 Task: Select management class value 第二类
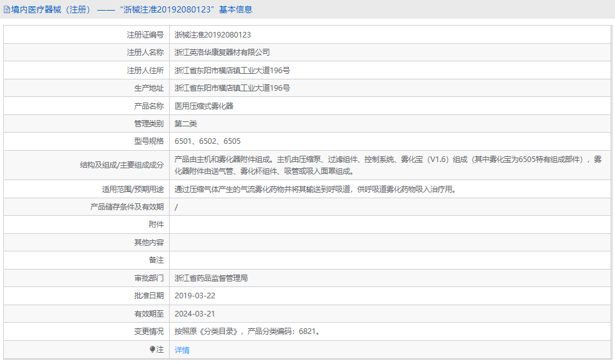pyautogui.click(x=185, y=123)
